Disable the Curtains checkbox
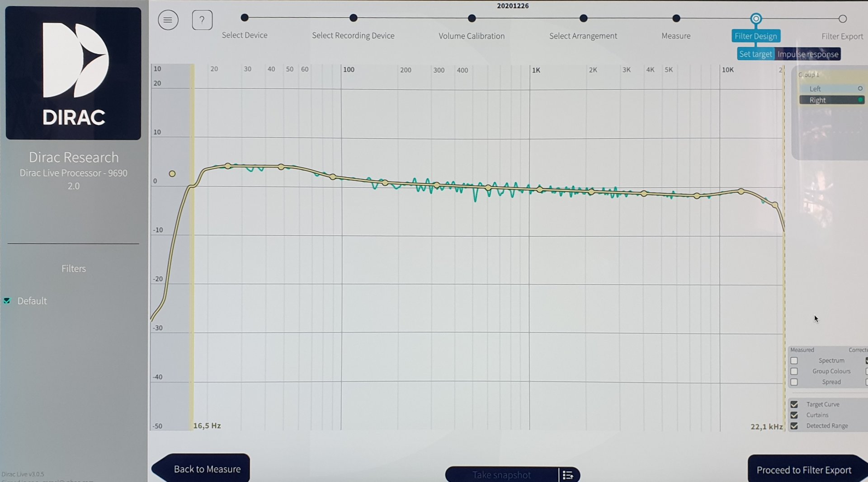868x482 pixels. click(x=794, y=415)
